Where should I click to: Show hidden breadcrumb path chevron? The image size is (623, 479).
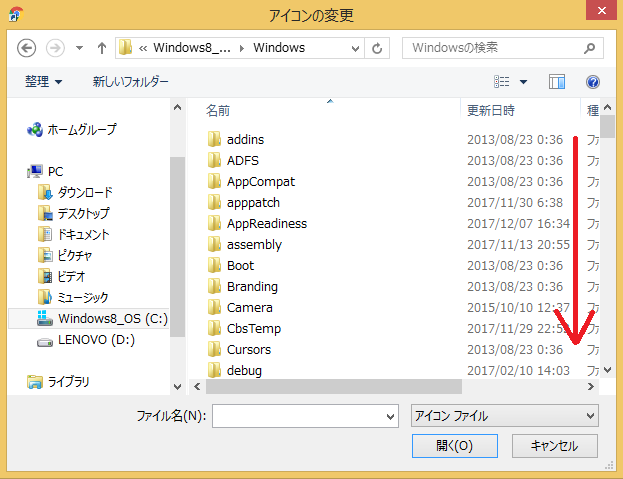pyautogui.click(x=143, y=48)
